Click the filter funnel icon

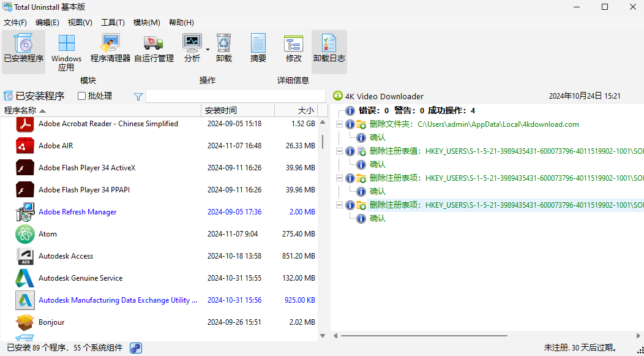pos(138,97)
